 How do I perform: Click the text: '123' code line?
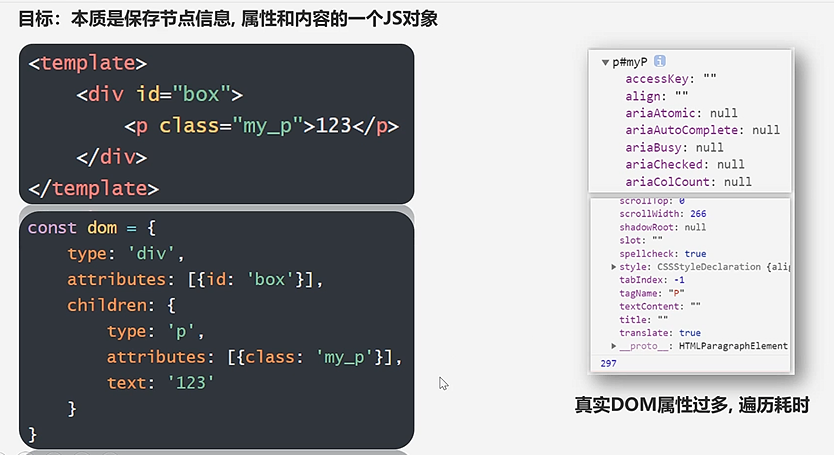tap(160, 383)
